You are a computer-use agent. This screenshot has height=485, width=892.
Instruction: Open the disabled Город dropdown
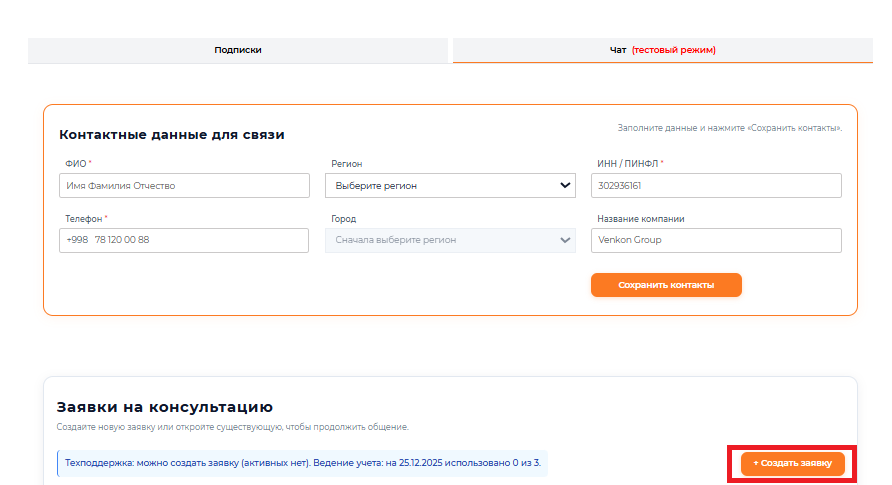point(451,240)
